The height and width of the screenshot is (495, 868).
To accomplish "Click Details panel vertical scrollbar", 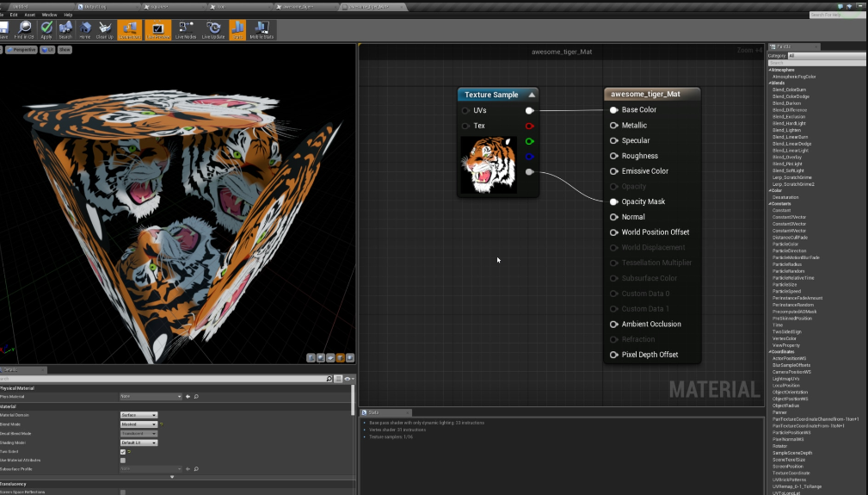I will click(353, 399).
